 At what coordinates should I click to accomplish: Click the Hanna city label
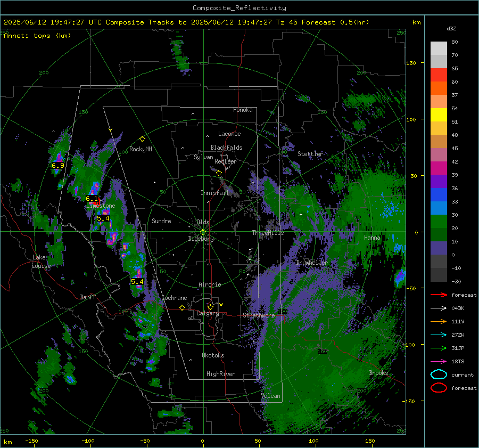372,237
